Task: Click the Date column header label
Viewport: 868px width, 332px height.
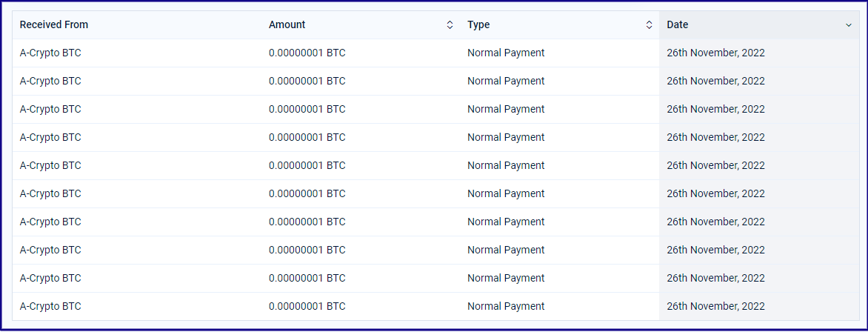Action: click(x=678, y=25)
